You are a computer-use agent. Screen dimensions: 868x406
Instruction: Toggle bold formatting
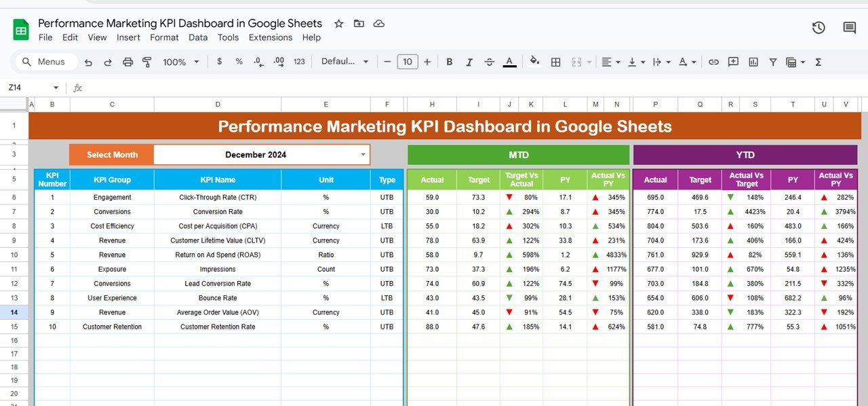[x=449, y=62]
